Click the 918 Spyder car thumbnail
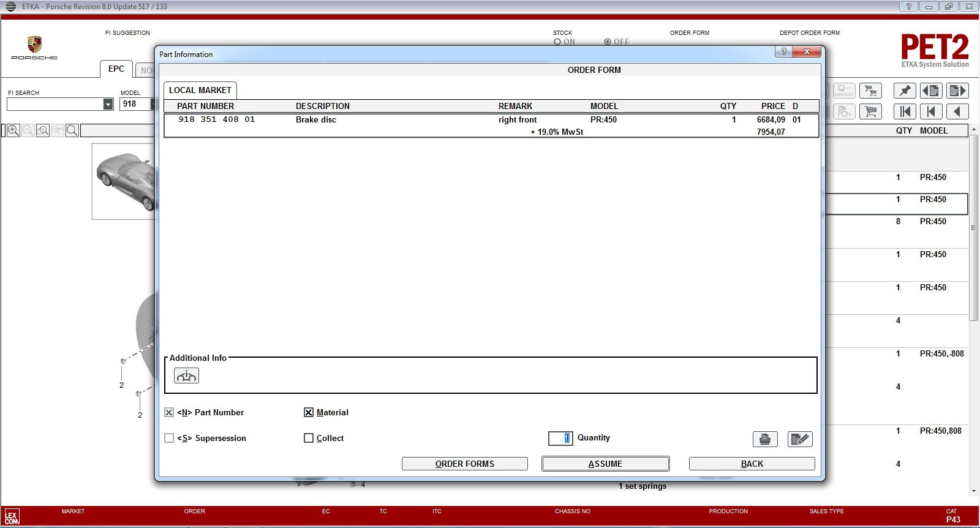Viewport: 980px width, 528px height. tap(124, 181)
